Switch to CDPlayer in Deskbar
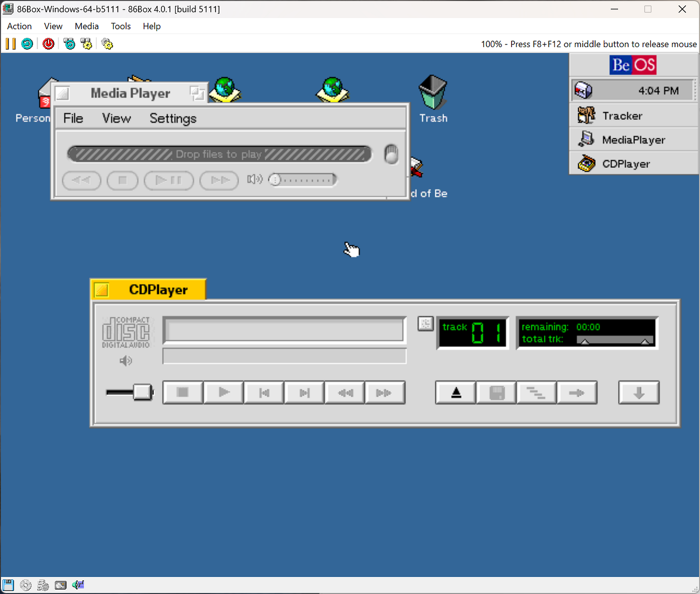Image resolution: width=700 pixels, height=594 pixels. [634, 164]
